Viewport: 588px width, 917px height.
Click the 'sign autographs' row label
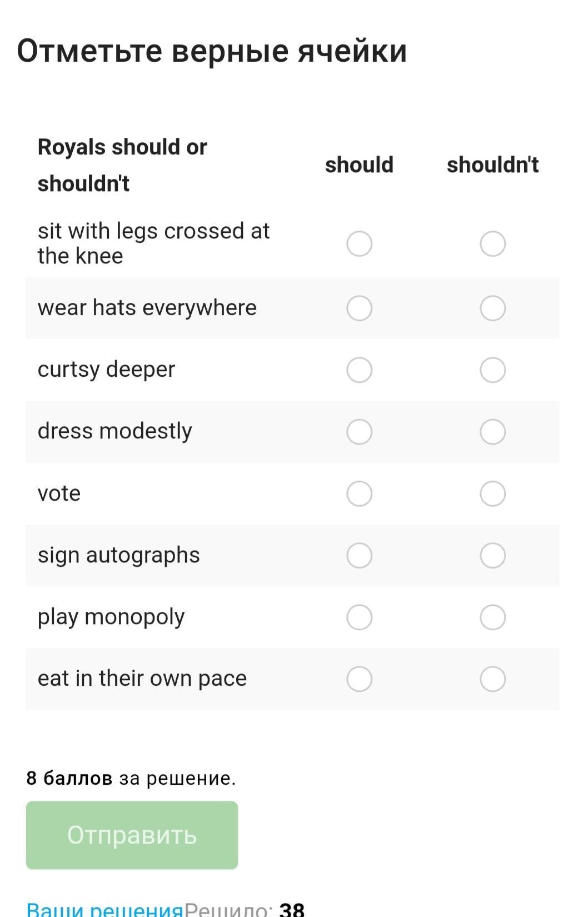(118, 555)
